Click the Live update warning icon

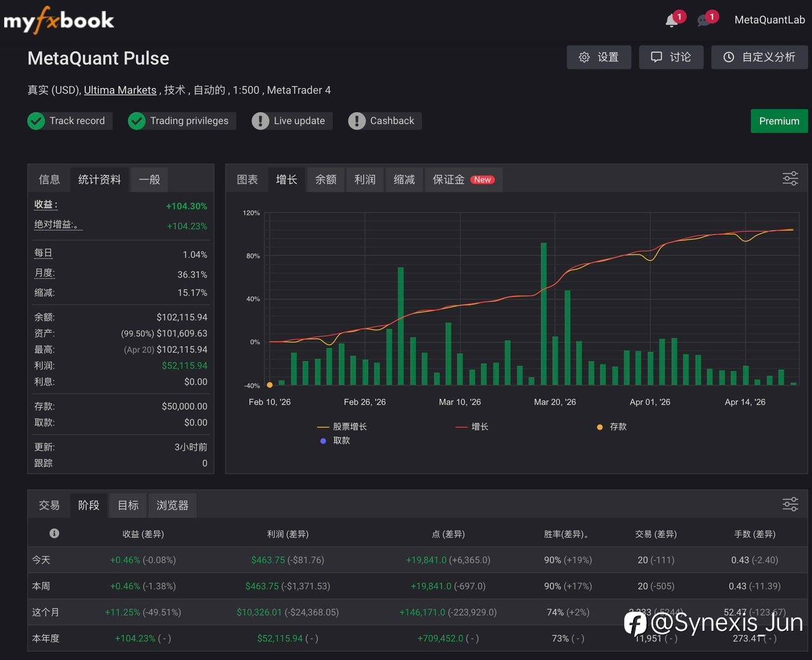pos(260,121)
